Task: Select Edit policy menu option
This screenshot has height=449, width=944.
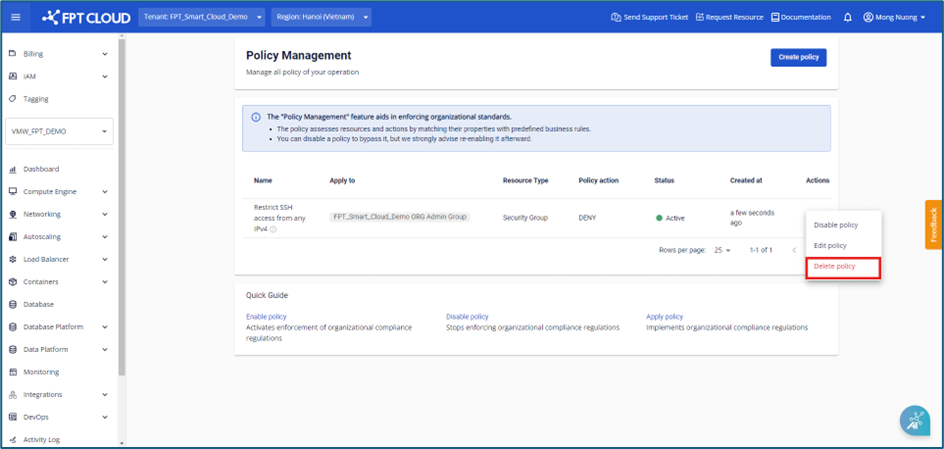Action: [x=830, y=245]
